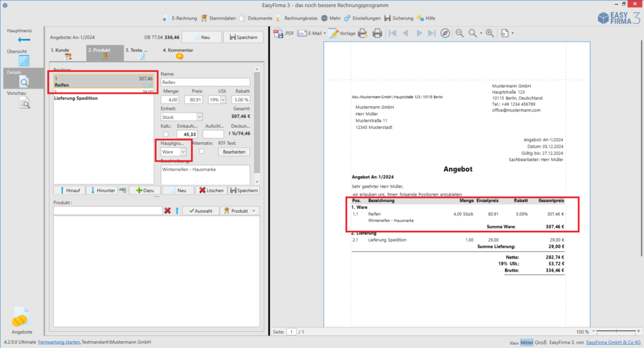The width and height of the screenshot is (644, 348).
Task: Open the EasyFirma GmbH & Co KG link
Action: pos(613,342)
